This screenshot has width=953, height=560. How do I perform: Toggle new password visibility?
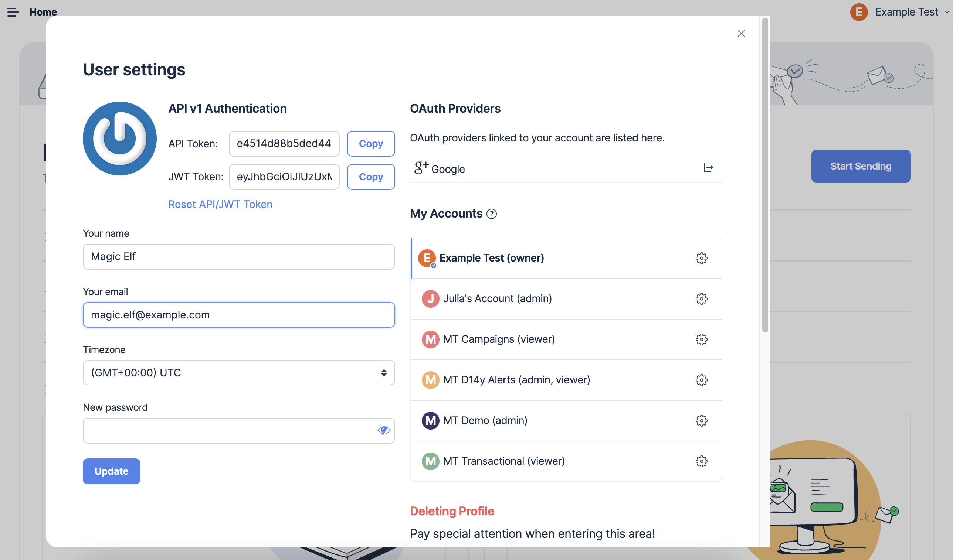[384, 430]
